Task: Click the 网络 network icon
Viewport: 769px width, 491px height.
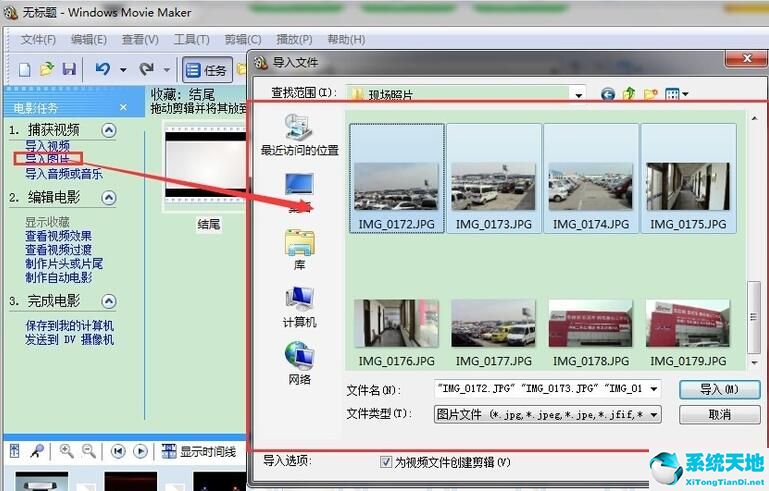Action: point(300,363)
